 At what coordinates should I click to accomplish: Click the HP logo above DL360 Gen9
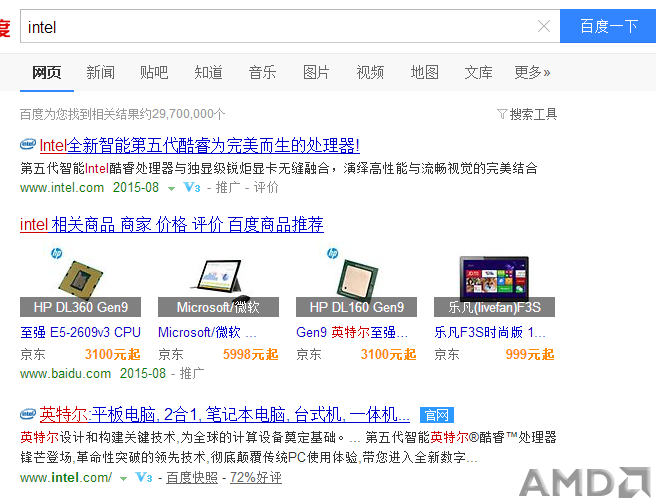(x=56, y=253)
